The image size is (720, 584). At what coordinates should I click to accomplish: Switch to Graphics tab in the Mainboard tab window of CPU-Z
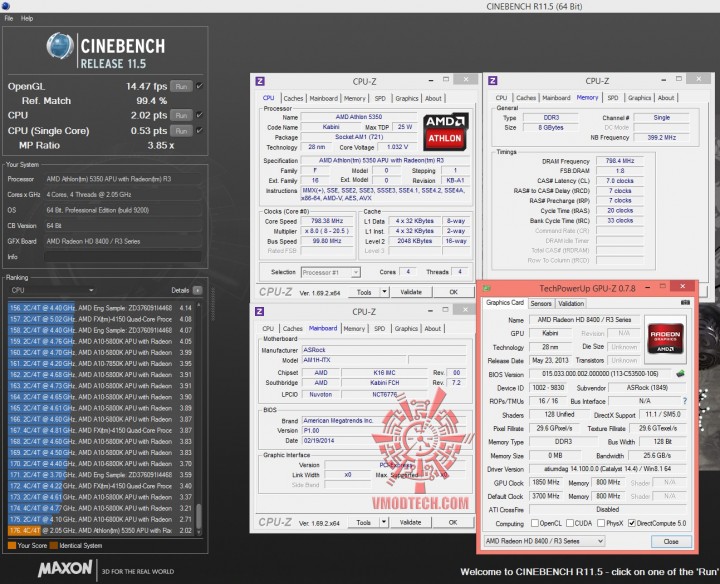(x=406, y=329)
